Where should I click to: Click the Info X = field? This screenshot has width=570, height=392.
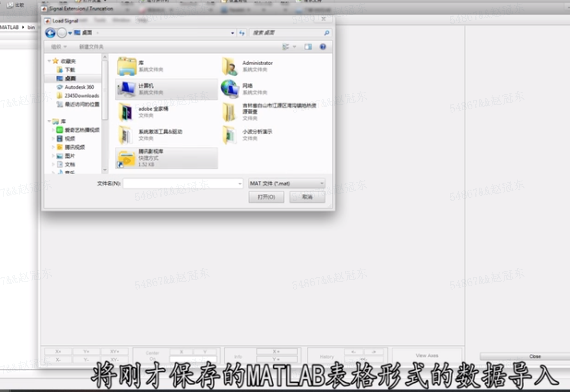point(277,351)
